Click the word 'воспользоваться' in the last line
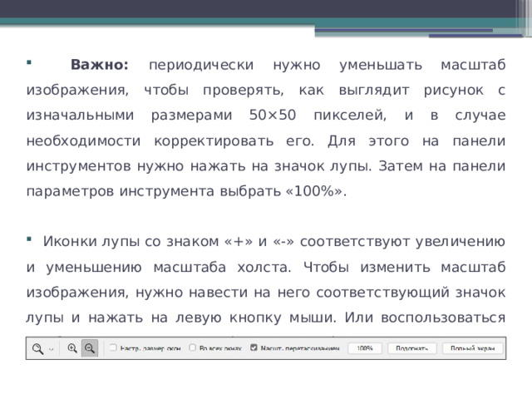The width and height of the screenshot is (532, 399). coord(443,318)
